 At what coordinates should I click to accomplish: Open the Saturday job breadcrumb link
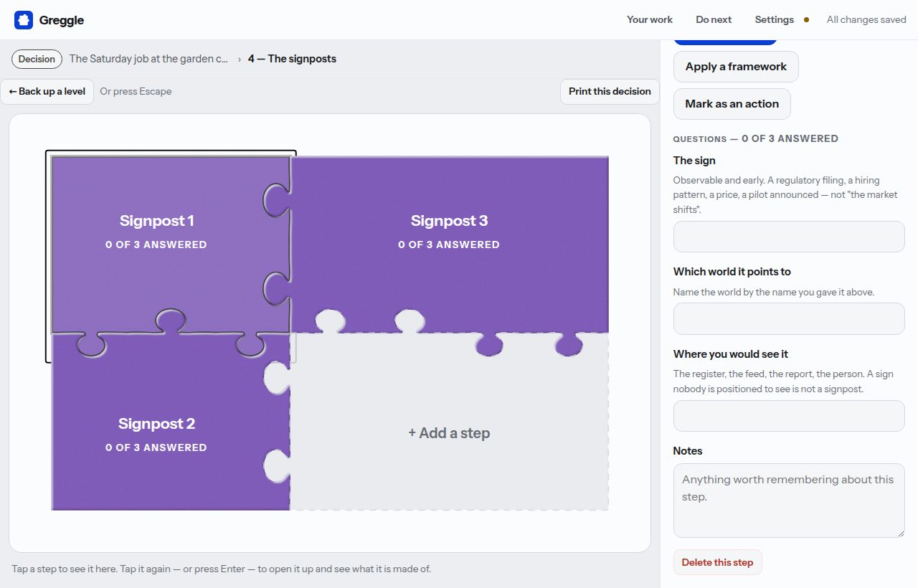coord(150,59)
